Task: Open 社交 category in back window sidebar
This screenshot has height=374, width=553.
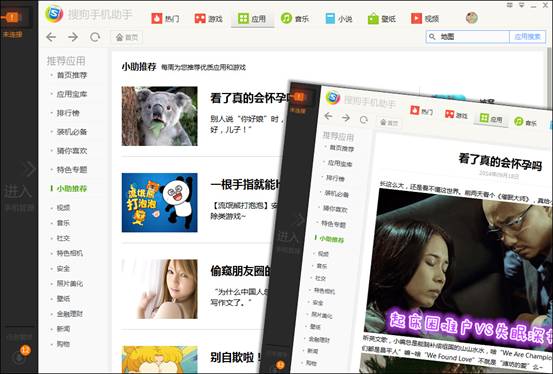Action: coord(63,238)
